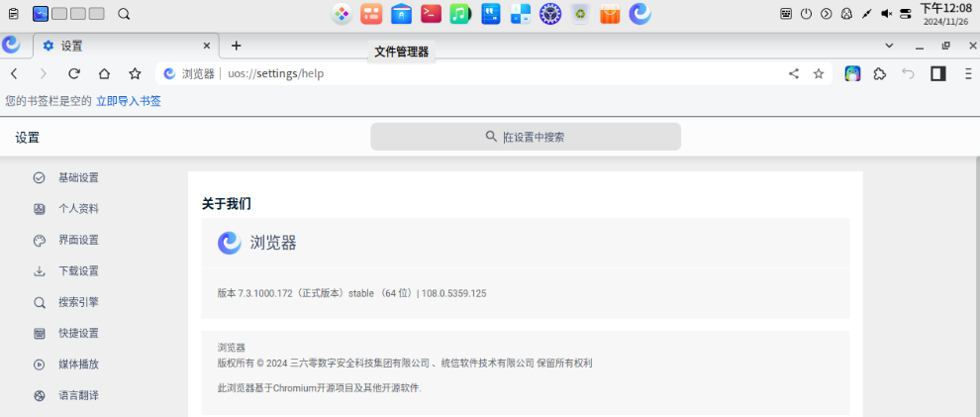Open a new tab with the plus button
Screen dimensions: 980x417
click(x=236, y=46)
